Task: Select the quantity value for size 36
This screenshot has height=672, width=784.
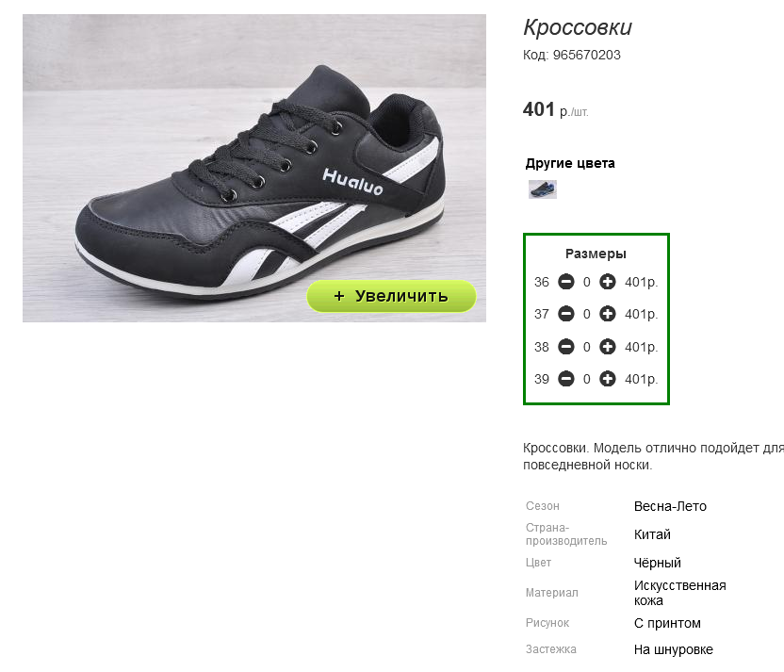Action: point(586,283)
